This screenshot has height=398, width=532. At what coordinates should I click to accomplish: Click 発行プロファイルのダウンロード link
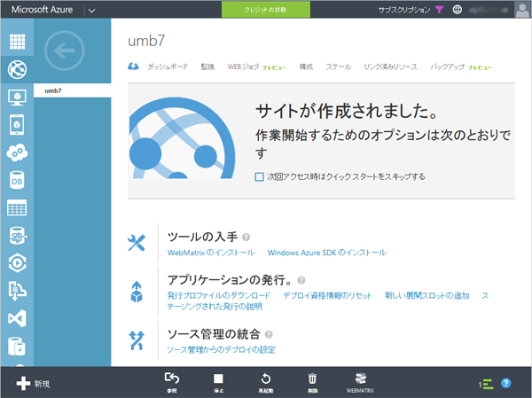[218, 295]
